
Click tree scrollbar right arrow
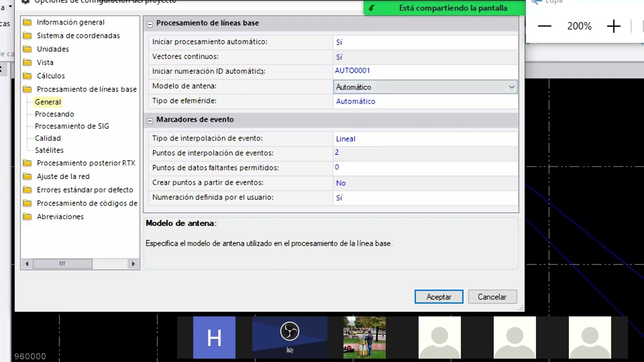pos(133,263)
